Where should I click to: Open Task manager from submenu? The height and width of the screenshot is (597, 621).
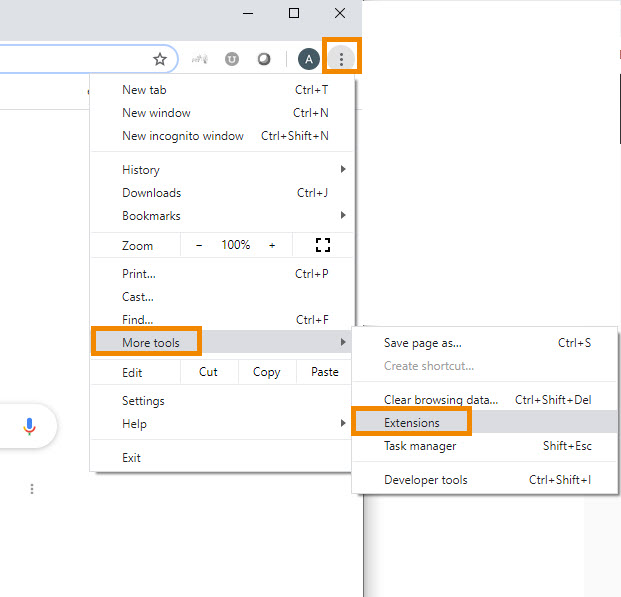(420, 446)
